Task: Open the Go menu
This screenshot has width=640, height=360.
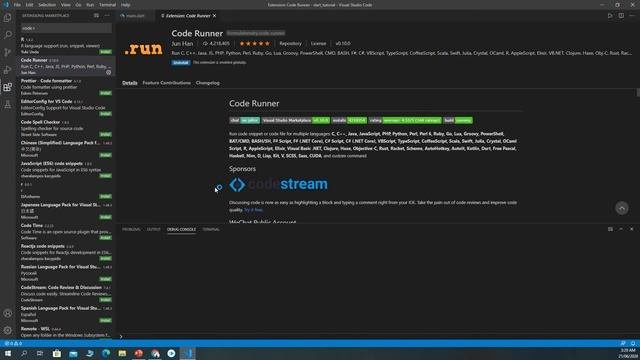Action: point(78,5)
